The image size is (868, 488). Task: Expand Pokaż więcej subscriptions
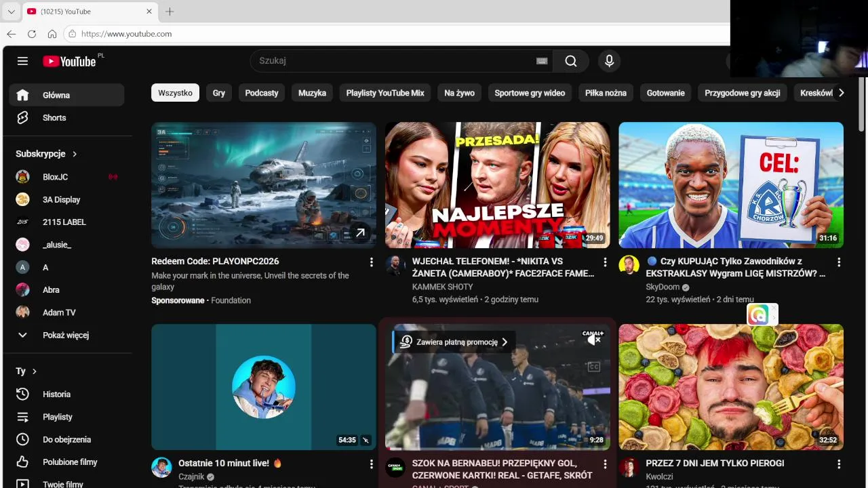[x=66, y=335]
